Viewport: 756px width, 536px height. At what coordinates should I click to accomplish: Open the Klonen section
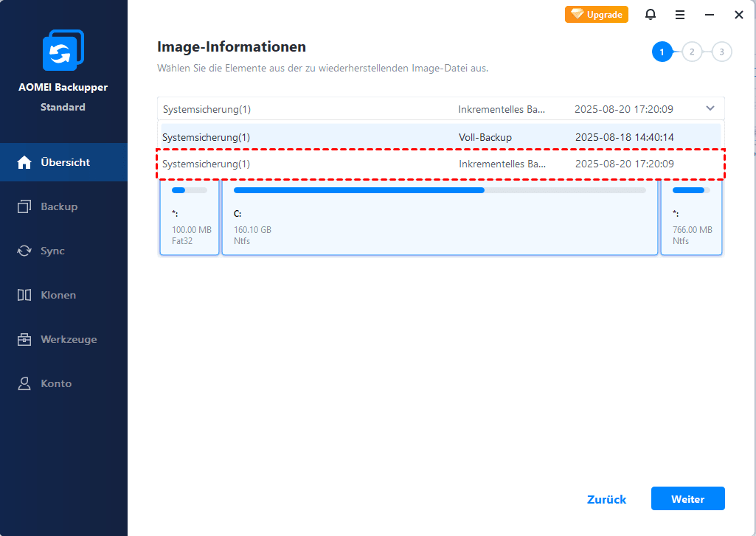pyautogui.click(x=63, y=295)
